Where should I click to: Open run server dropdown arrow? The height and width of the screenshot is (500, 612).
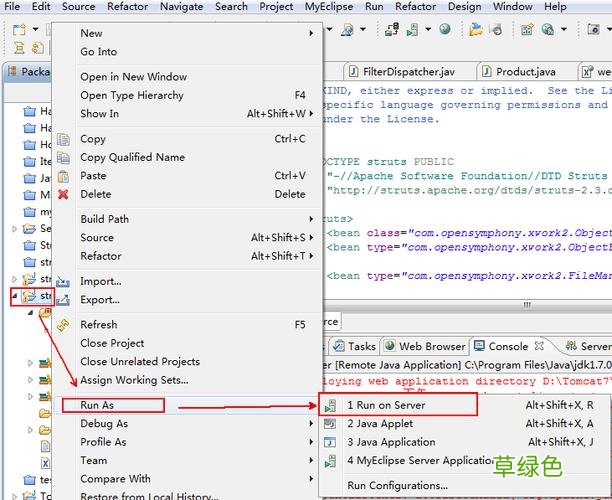coord(428,29)
